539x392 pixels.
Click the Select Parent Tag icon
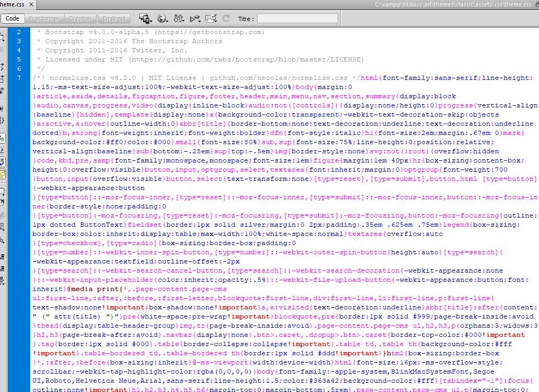click(x=2, y=109)
